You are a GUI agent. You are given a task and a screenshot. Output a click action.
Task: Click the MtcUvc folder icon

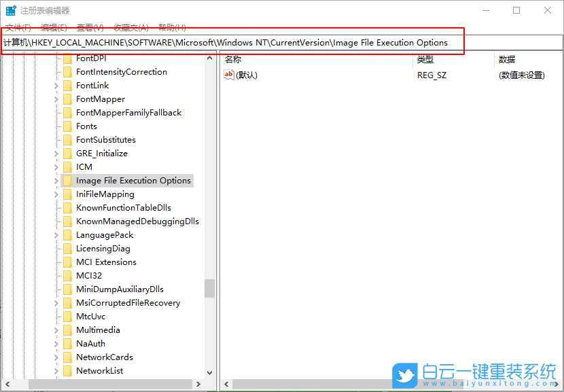(69, 316)
